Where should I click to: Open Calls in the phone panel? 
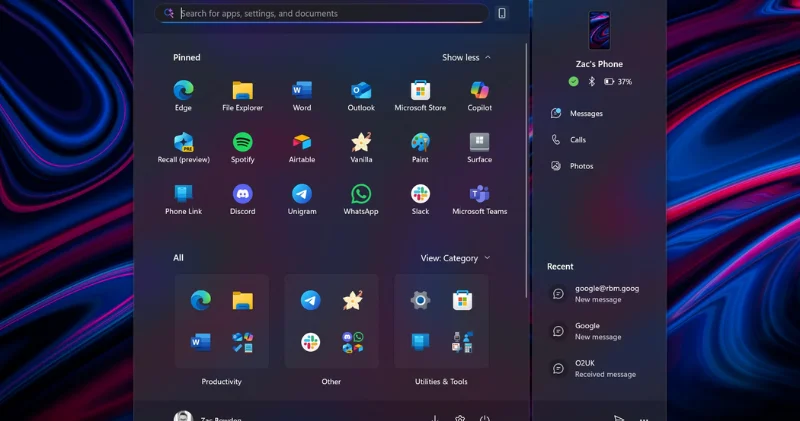tap(568, 140)
